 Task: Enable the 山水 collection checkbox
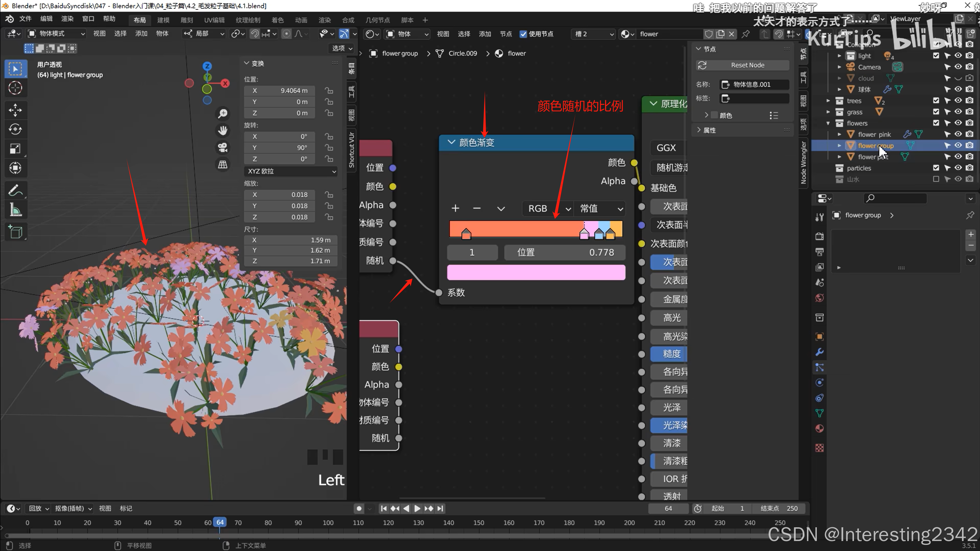click(936, 179)
